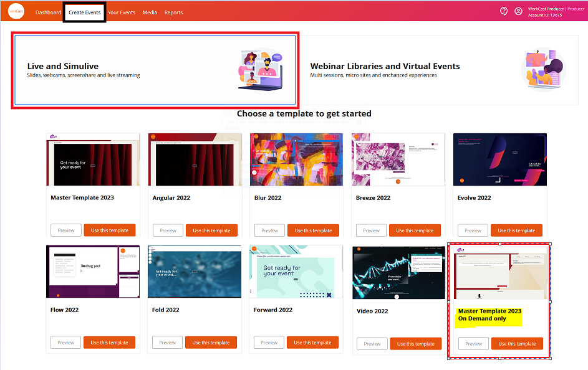
Task: Click the Breeze 2022 thumbnail image
Action: [398, 159]
